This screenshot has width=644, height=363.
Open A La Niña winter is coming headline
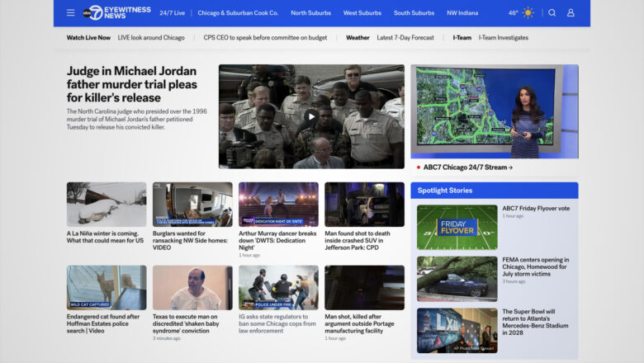pos(105,237)
